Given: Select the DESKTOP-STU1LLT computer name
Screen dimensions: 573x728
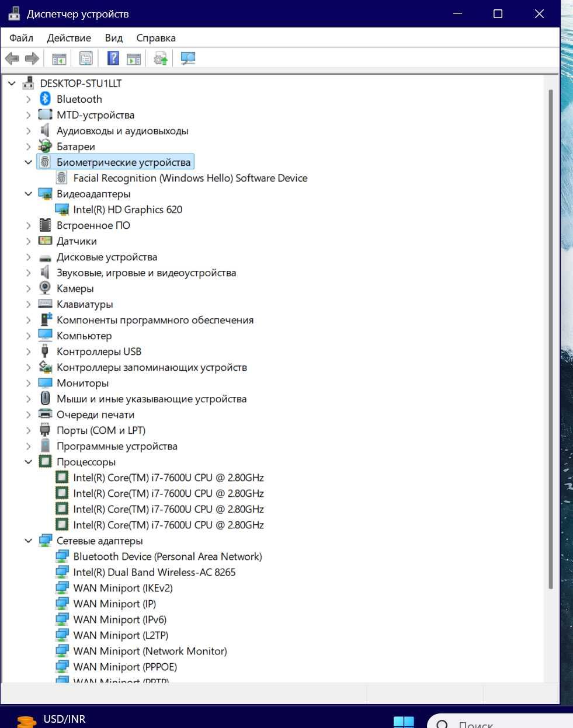Looking at the screenshot, I should (x=81, y=83).
